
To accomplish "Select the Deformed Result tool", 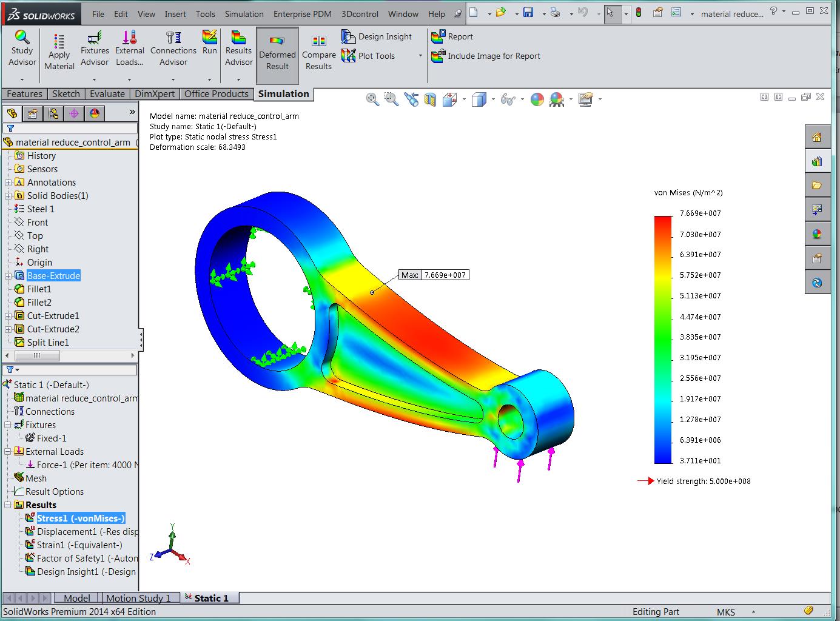I will tap(278, 51).
